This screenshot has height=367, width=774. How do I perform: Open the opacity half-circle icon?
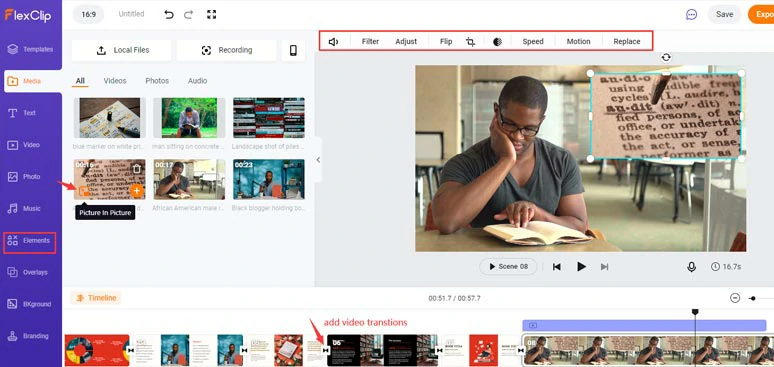coord(497,41)
